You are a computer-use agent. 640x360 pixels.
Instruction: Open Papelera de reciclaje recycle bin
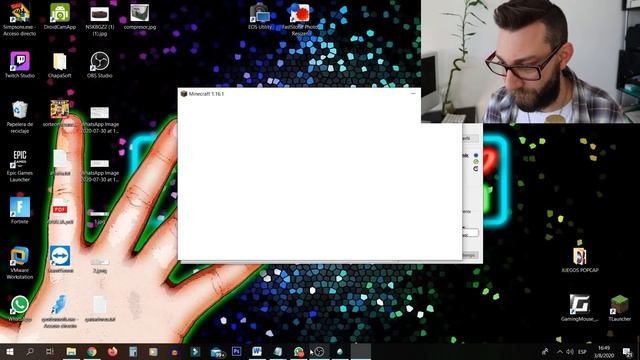(19, 117)
